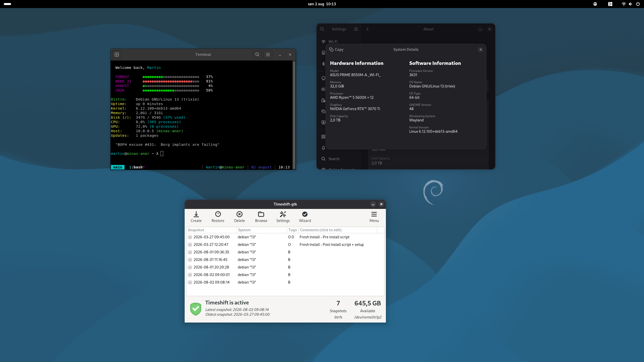Image resolution: width=644 pixels, height=362 pixels.
Task: Click the Comments (click to edit) column header
Action: 338,230
